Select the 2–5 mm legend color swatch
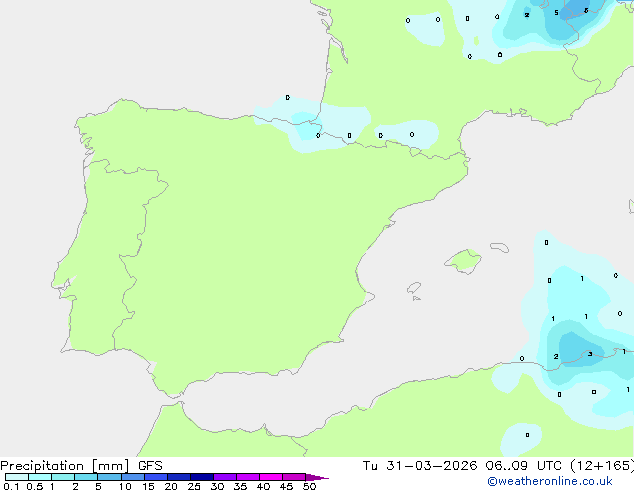This screenshot has width=634, height=490. pyautogui.click(x=86, y=477)
